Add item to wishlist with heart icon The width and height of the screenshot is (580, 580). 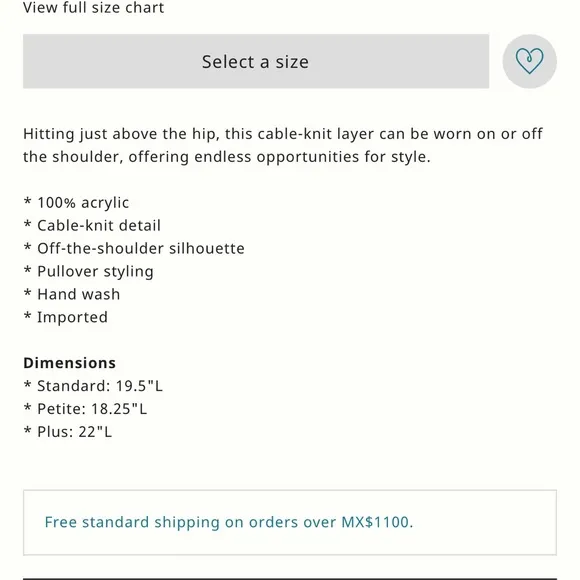(x=529, y=61)
